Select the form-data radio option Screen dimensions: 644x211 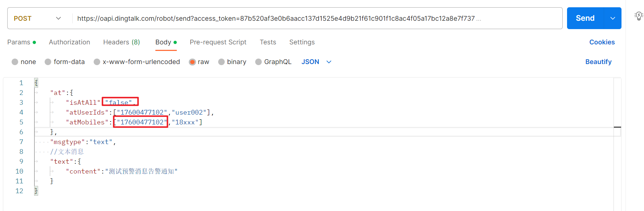[x=48, y=62]
